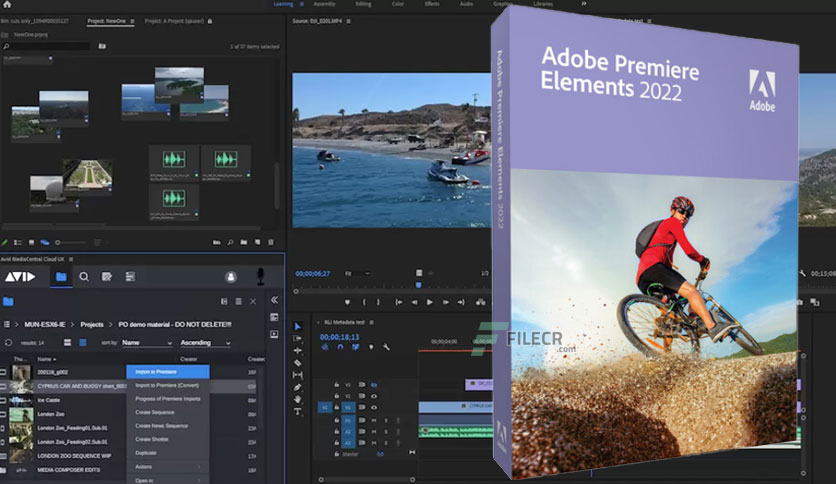Select the Hand tool

click(x=298, y=399)
